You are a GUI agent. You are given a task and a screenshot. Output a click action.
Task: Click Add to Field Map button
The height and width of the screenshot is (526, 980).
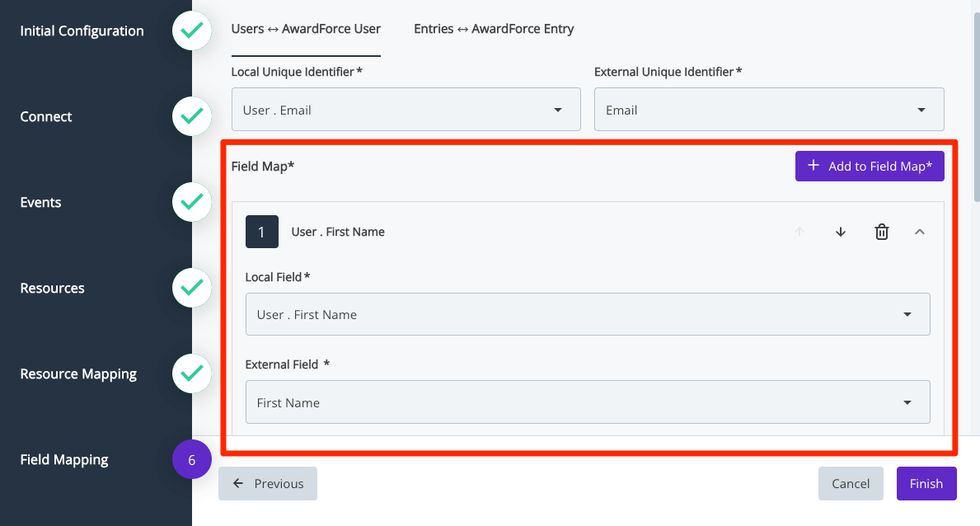click(x=870, y=166)
